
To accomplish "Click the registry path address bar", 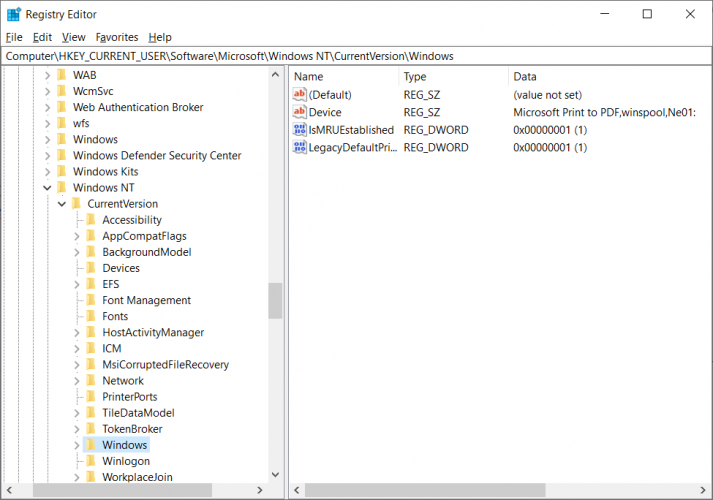I will click(356, 56).
